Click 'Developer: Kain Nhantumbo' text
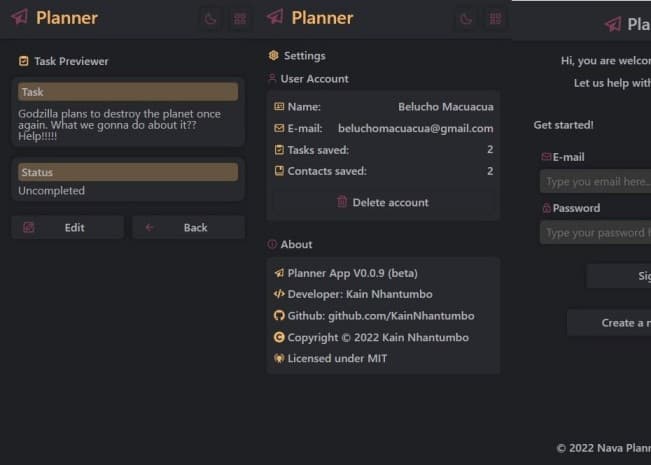 tap(360, 294)
